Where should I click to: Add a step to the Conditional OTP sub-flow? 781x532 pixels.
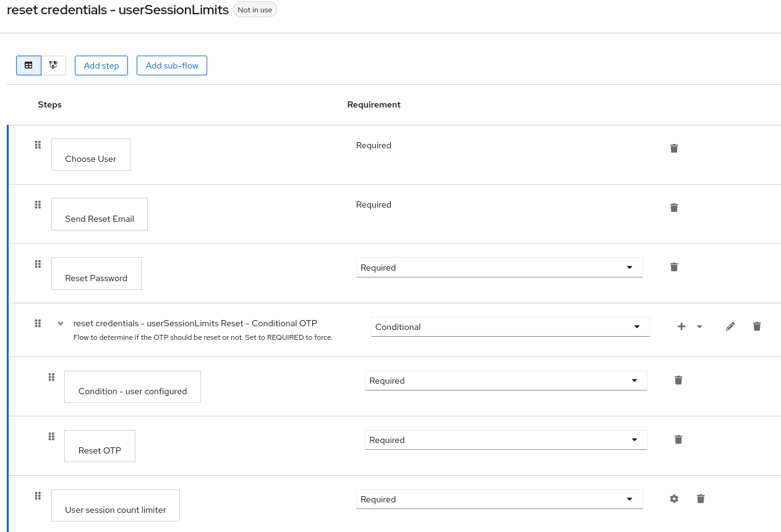click(x=681, y=326)
